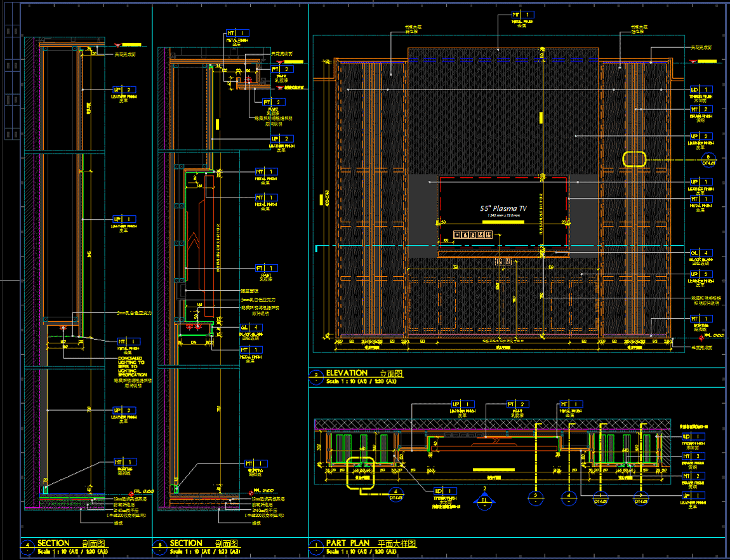
Task: Click the yellow detail marker in elevation
Action: (634, 159)
